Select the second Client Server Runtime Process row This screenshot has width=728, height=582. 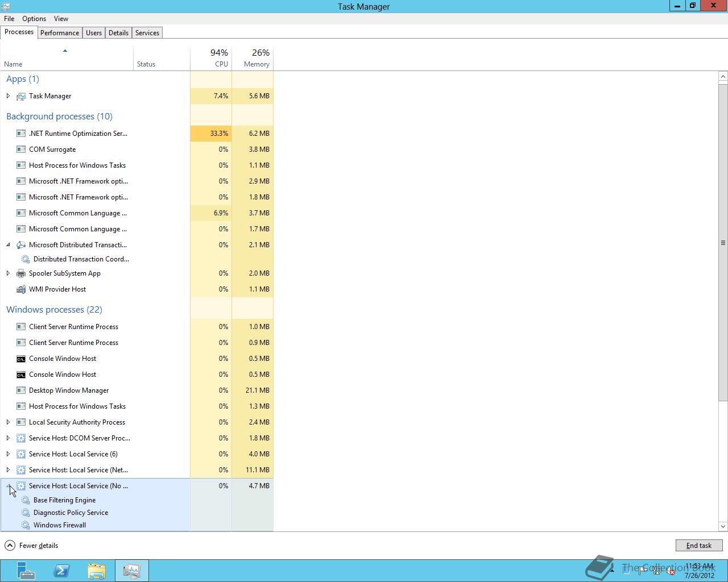coord(136,343)
